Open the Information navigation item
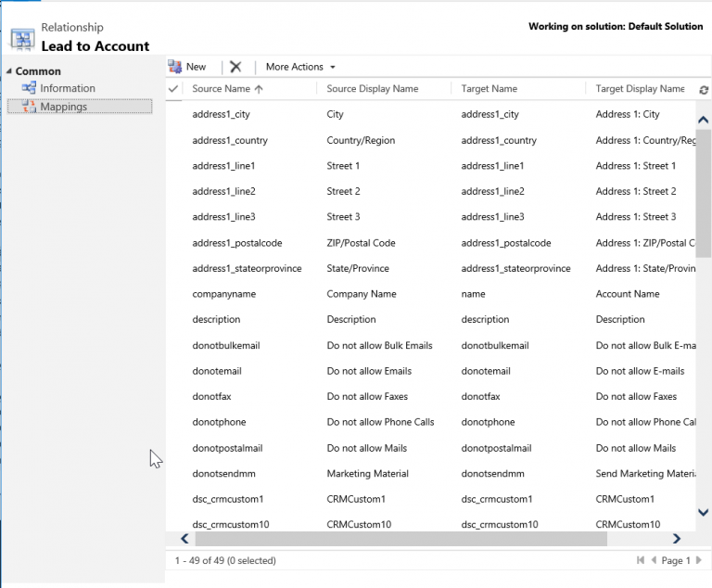The image size is (712, 588). 67,88
